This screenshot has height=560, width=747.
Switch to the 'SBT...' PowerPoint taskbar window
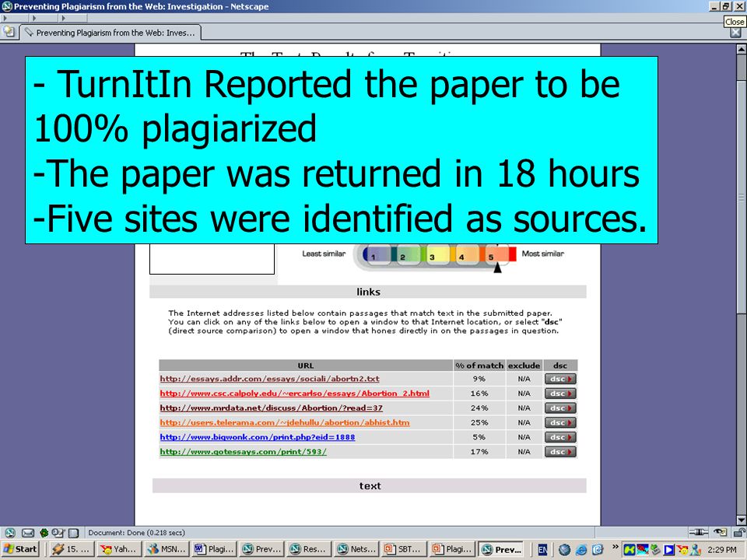coord(404,549)
